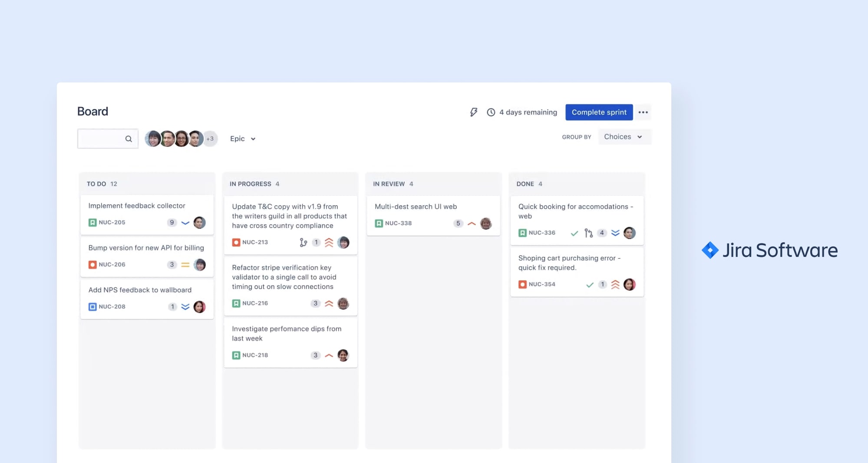Open Add NPS feedback to wallboard card
This screenshot has width=868, height=463.
pyautogui.click(x=147, y=299)
